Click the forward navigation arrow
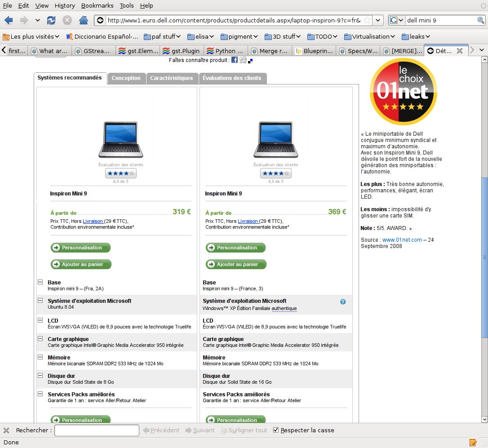Viewport: 488px width, 448px height. pos(24,21)
